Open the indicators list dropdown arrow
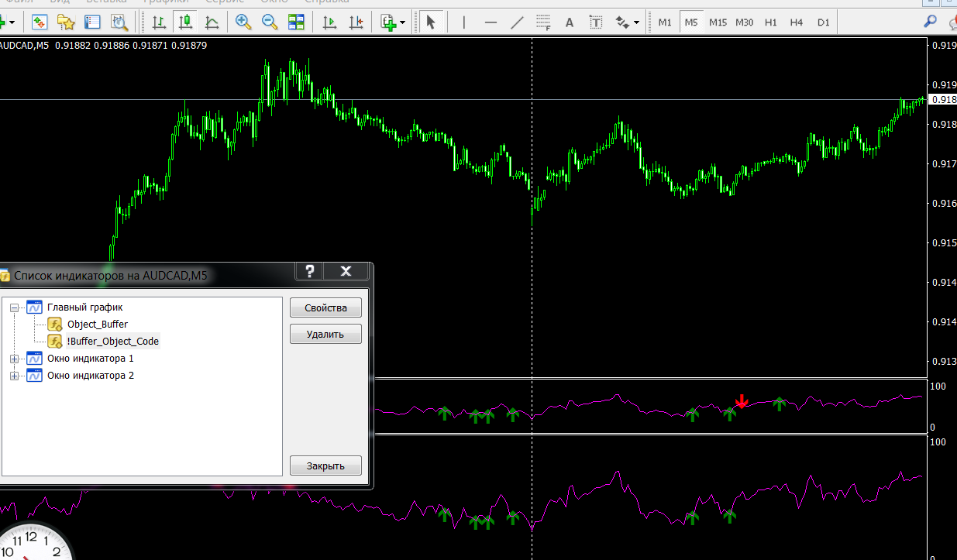The height and width of the screenshot is (560, 957). [x=403, y=22]
